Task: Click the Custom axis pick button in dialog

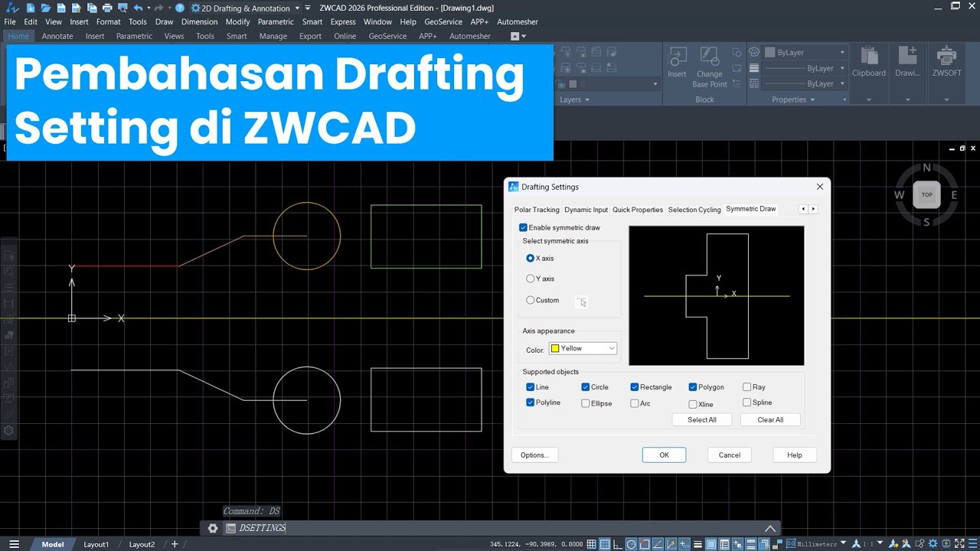Action: tap(582, 302)
